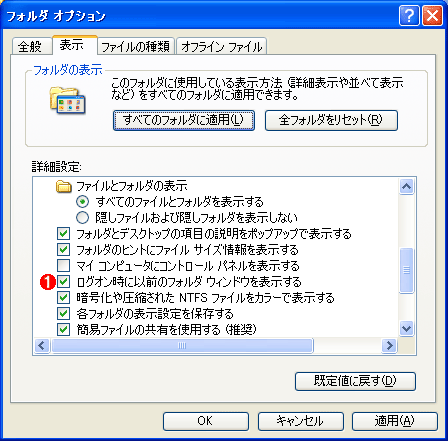This screenshot has width=448, height=441.
Task: Click the ファイルとフォルダの表示 folder icon
Action: (64, 186)
